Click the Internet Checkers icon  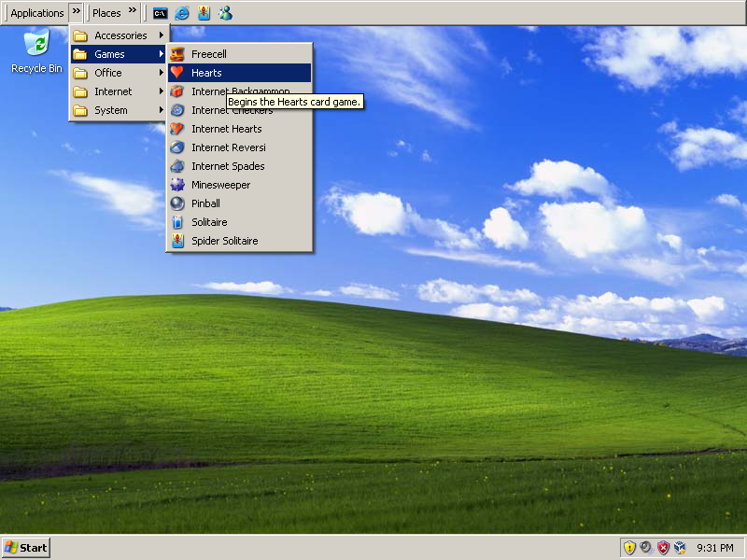tap(177, 110)
